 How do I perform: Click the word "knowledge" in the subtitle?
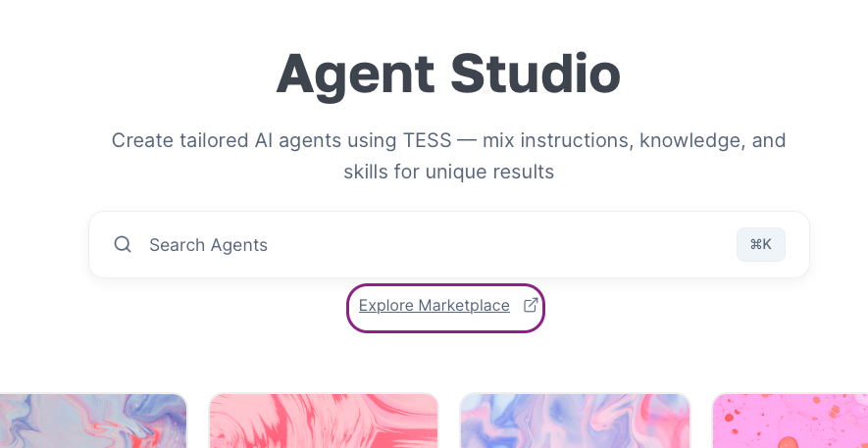[692, 140]
